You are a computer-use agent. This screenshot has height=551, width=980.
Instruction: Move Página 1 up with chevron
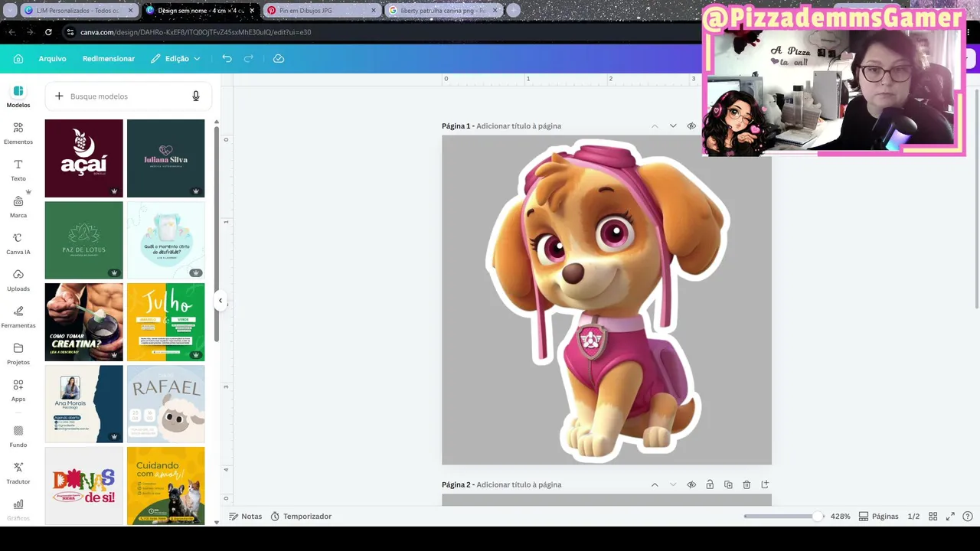pos(655,126)
